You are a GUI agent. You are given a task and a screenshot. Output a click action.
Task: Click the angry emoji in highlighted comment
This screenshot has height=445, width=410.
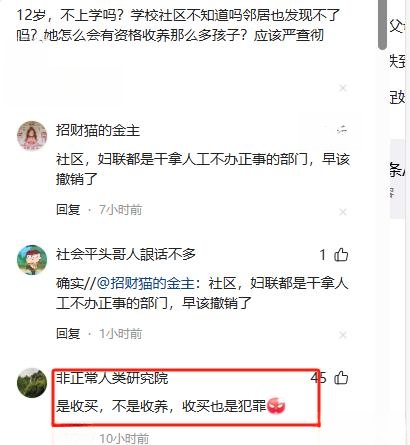pos(276,406)
